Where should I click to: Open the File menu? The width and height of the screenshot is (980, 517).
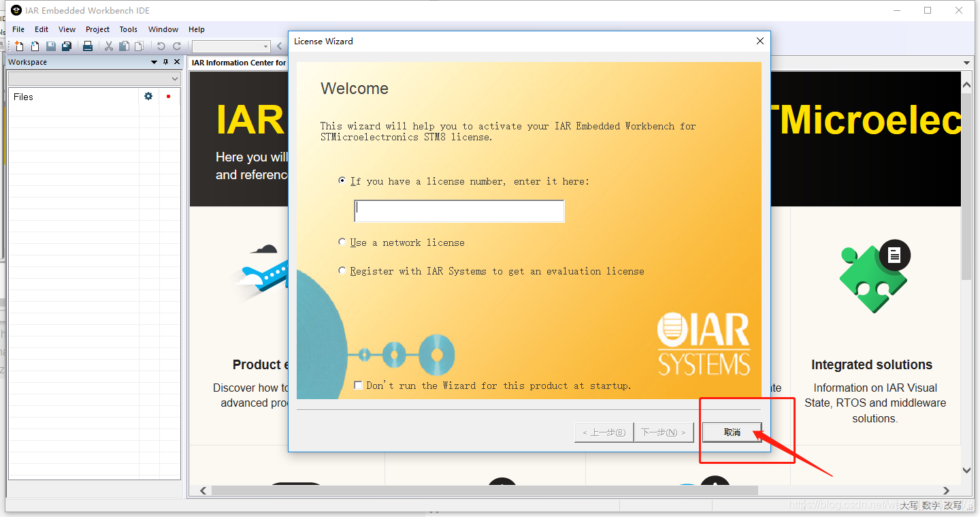18,29
